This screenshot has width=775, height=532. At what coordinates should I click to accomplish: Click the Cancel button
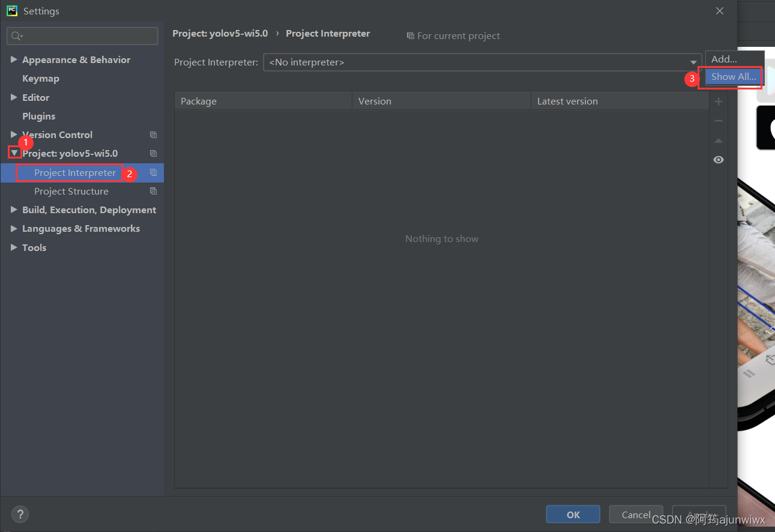[636, 515]
